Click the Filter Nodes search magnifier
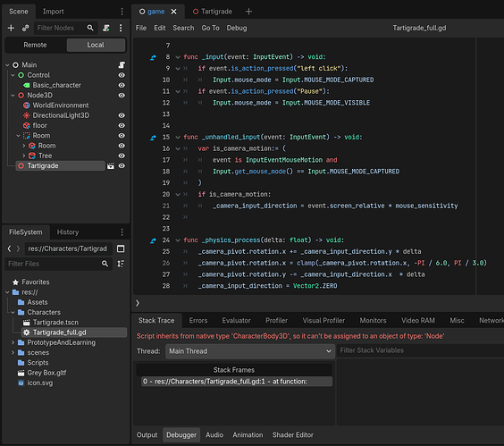The height and width of the screenshot is (446, 504). 90,28
